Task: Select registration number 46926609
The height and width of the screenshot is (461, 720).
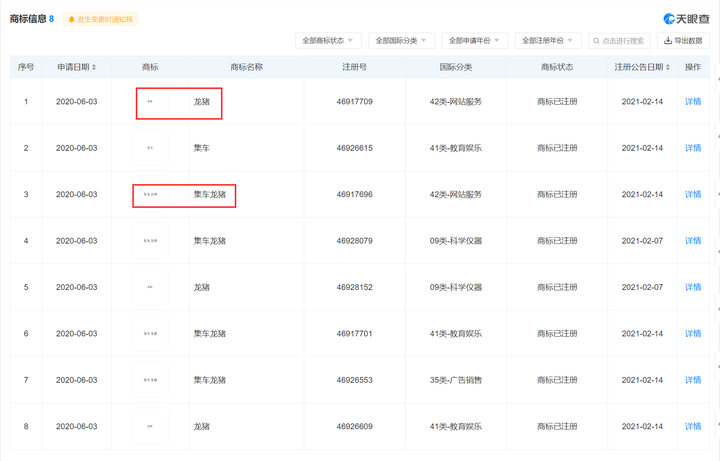Action: 354,426
